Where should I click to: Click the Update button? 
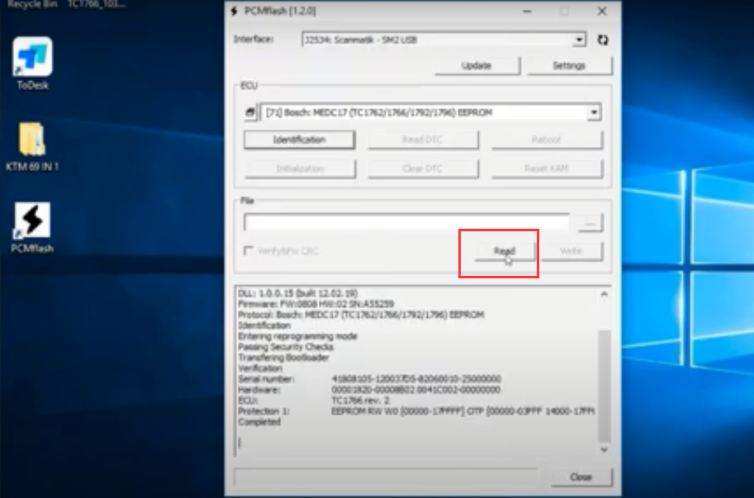[x=477, y=66]
